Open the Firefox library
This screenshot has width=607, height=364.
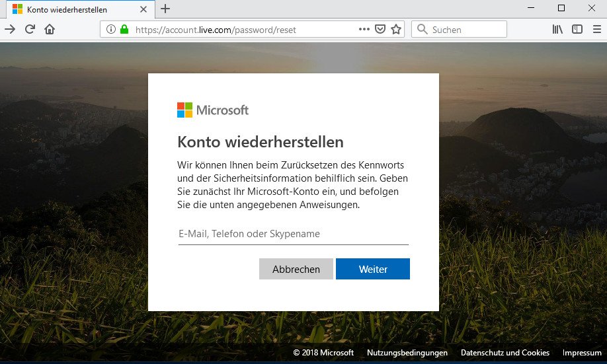(557, 30)
